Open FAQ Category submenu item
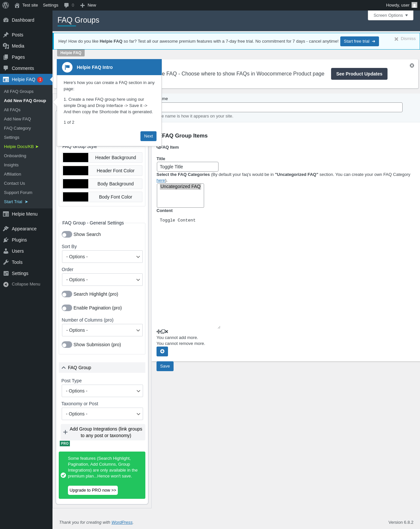 point(17,128)
